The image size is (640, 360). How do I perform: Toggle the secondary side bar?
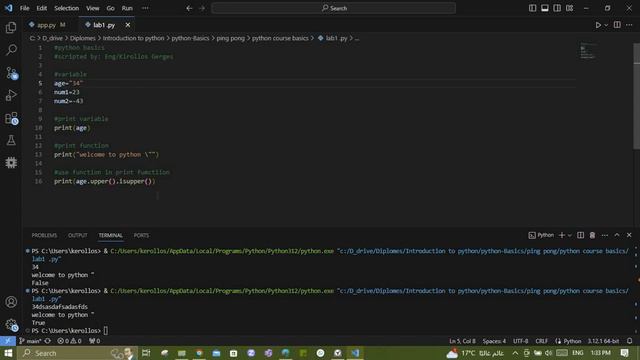(x=557, y=8)
